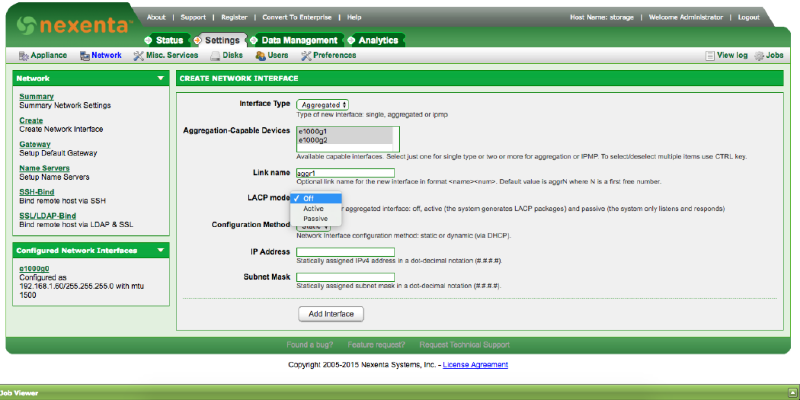Open the Users settings section
This screenshot has height=400, width=800.
(275, 55)
